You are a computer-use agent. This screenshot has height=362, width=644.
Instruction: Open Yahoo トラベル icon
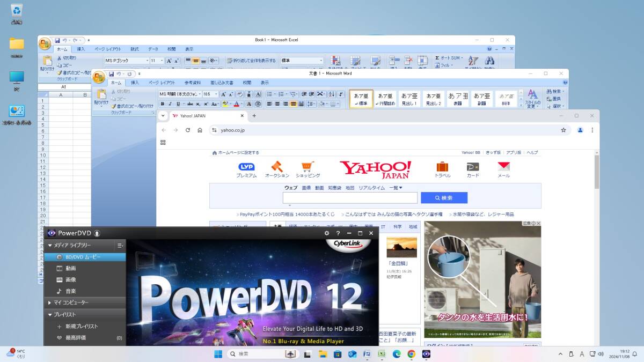[442, 169]
